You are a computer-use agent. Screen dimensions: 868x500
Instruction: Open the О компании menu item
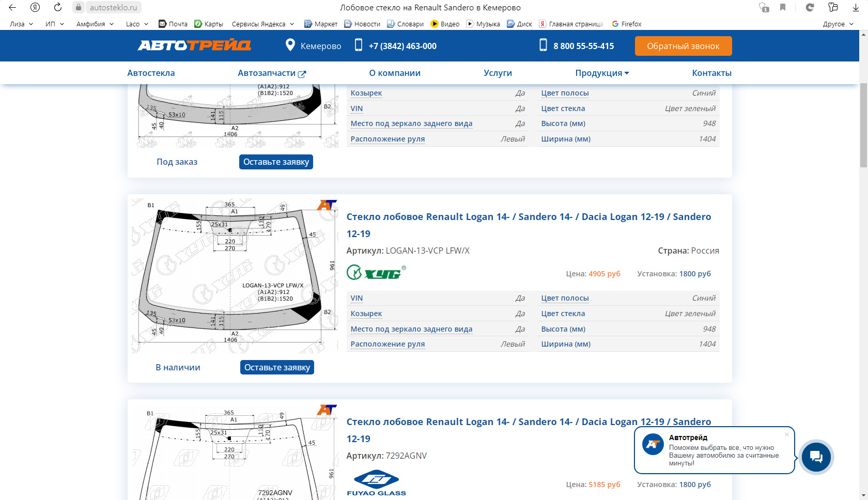[x=395, y=73]
